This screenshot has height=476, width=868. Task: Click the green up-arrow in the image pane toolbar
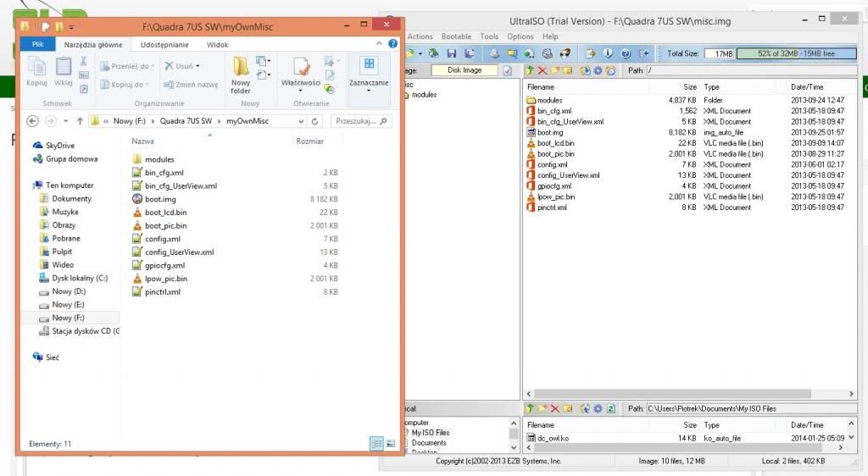[530, 70]
